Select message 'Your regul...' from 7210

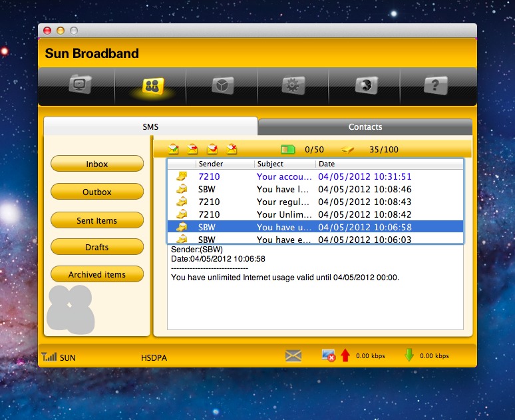point(315,202)
